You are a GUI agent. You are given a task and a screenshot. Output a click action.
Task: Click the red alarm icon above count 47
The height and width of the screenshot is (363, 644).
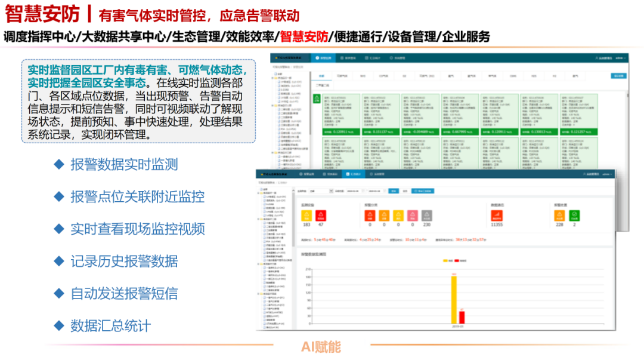tap(321, 216)
